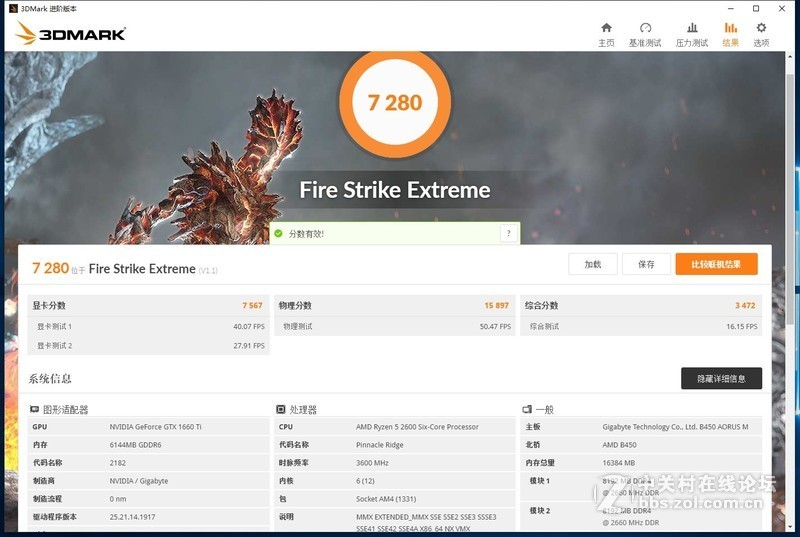Click Compare Results Online orange button
Image resolution: width=800 pixels, height=537 pixels.
coord(716,264)
